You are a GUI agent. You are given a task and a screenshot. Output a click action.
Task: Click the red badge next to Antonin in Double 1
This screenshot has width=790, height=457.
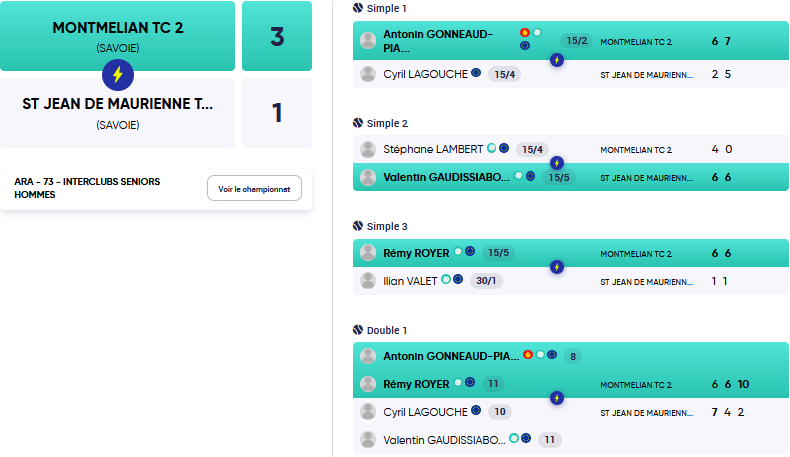[x=528, y=355]
